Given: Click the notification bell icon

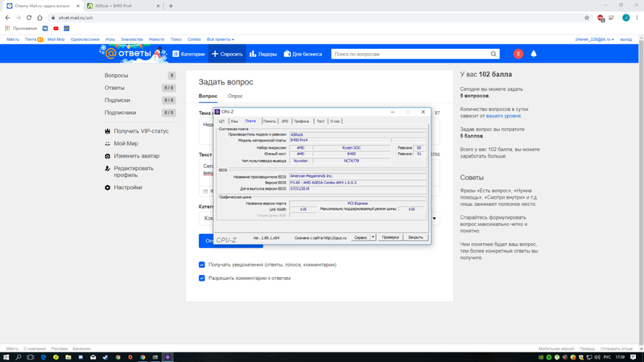Looking at the screenshot, I should (534, 54).
